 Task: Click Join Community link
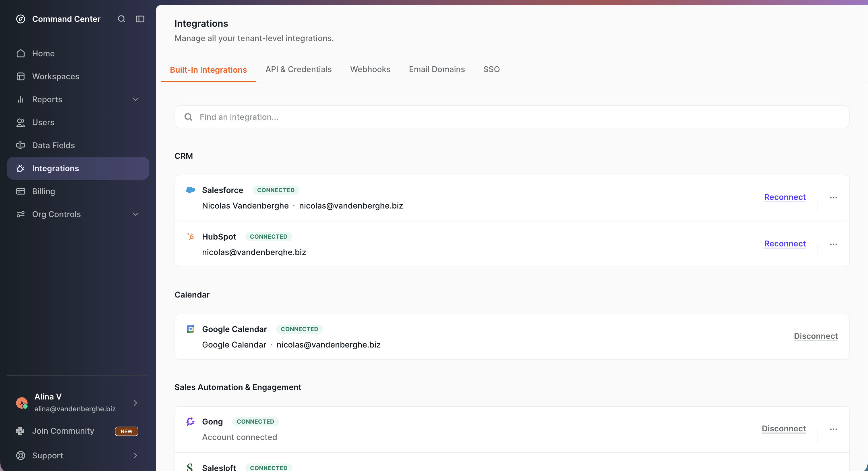tap(63, 431)
